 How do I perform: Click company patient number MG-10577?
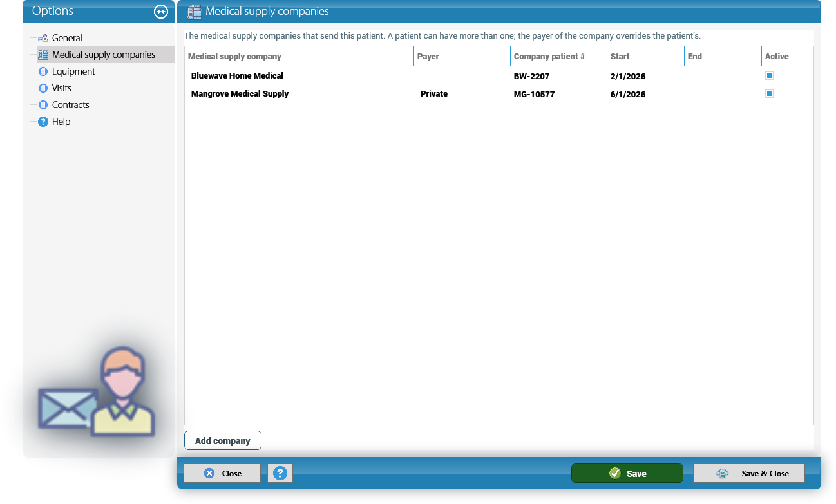(535, 94)
